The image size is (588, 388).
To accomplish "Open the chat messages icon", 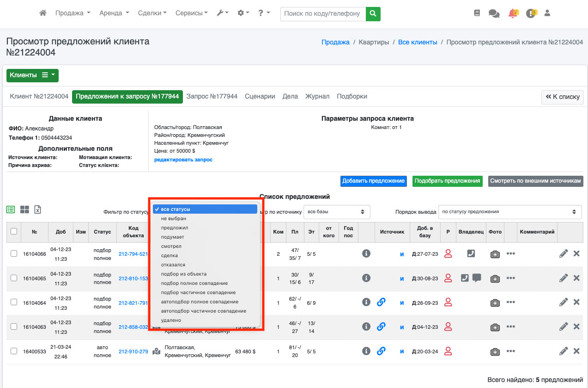I will click(494, 13).
